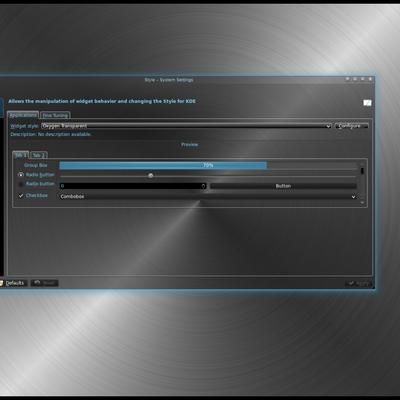Switch to the Applications tab
The width and height of the screenshot is (400, 400).
23,115
